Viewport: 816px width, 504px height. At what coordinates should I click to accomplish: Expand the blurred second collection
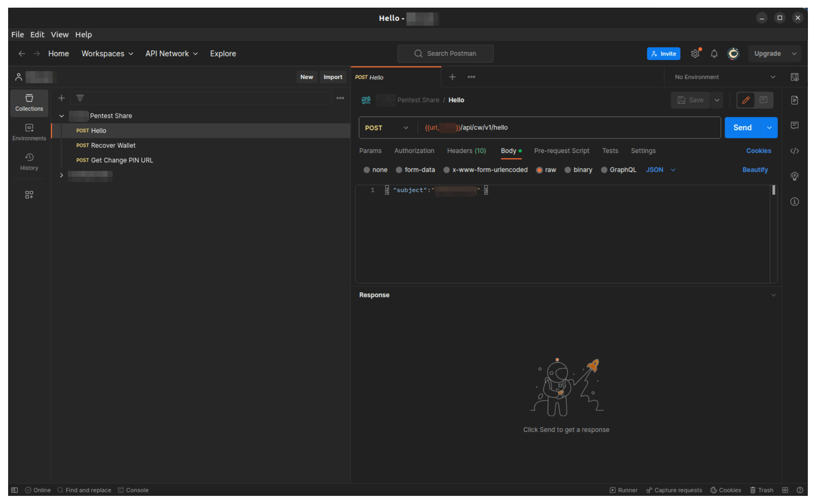(x=62, y=175)
